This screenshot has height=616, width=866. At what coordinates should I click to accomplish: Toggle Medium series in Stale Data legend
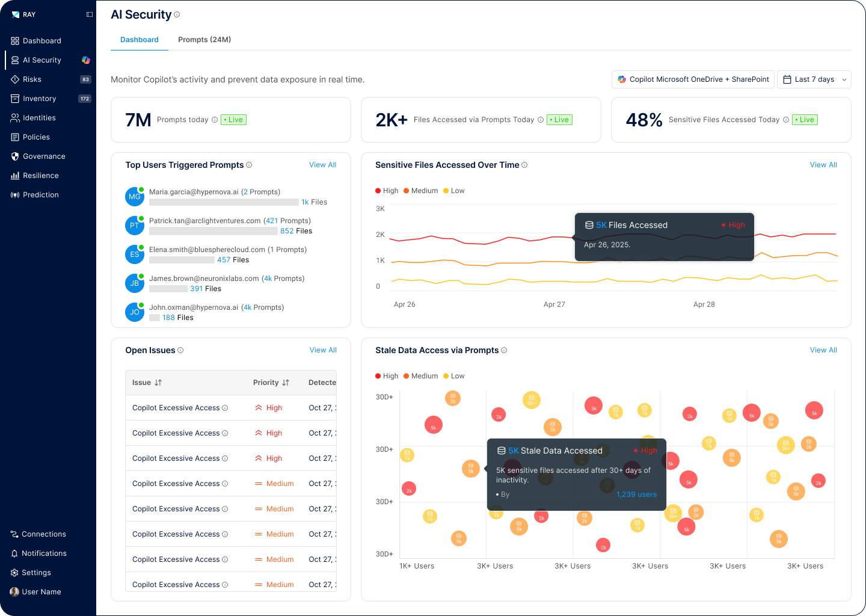tap(420, 376)
